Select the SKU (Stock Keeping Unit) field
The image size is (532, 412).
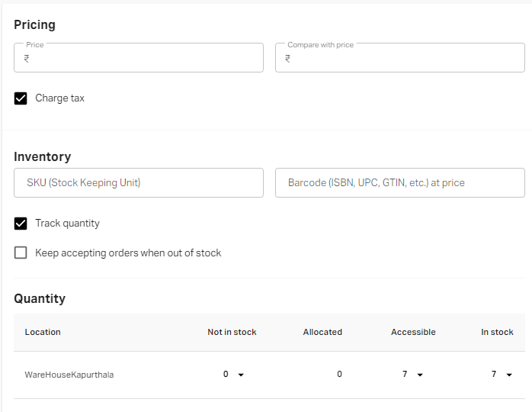139,183
